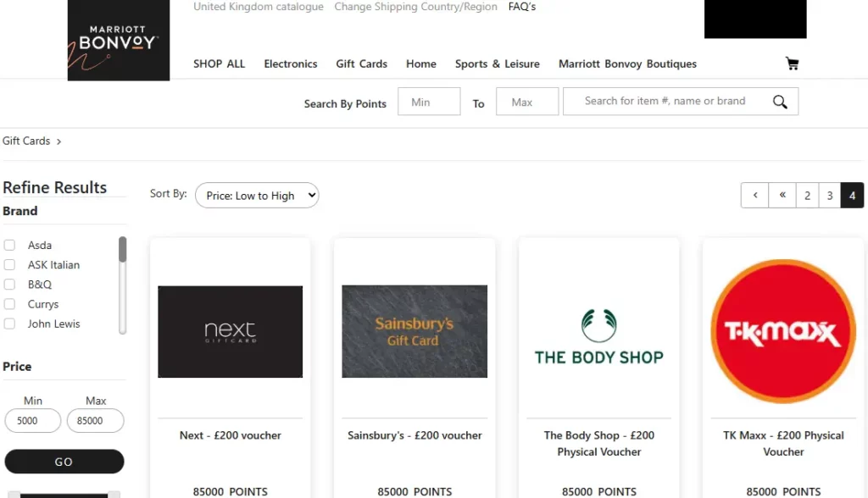Open the FAQ's link

point(522,7)
